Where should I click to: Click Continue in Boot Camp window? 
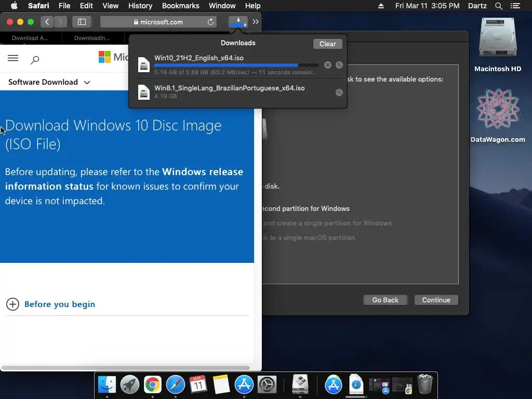pyautogui.click(x=436, y=300)
